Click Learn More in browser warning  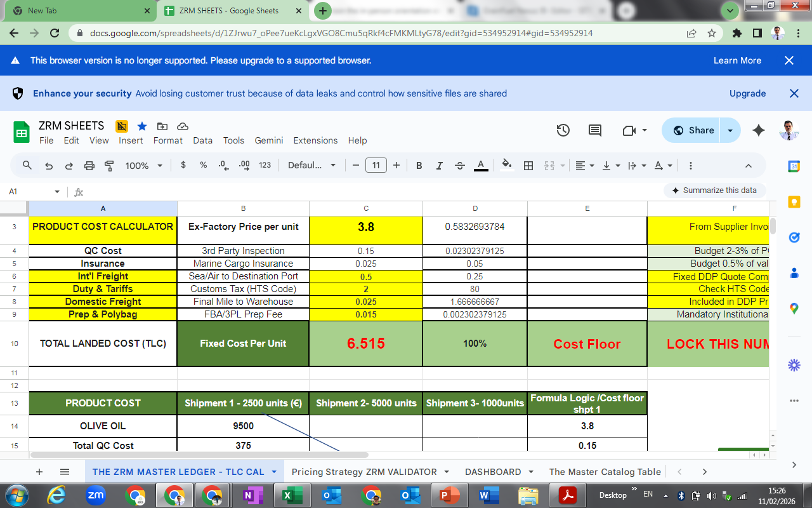click(x=737, y=60)
